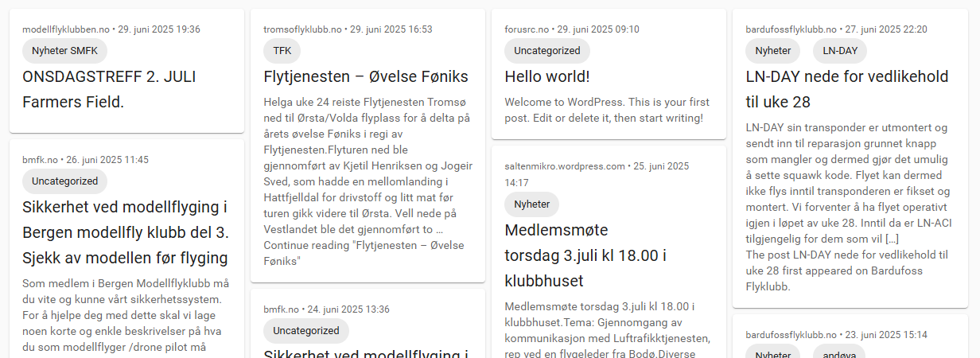Click bmfk.no 24. juni 2025 13:36 line
The height and width of the screenshot is (358, 980).
tap(326, 309)
